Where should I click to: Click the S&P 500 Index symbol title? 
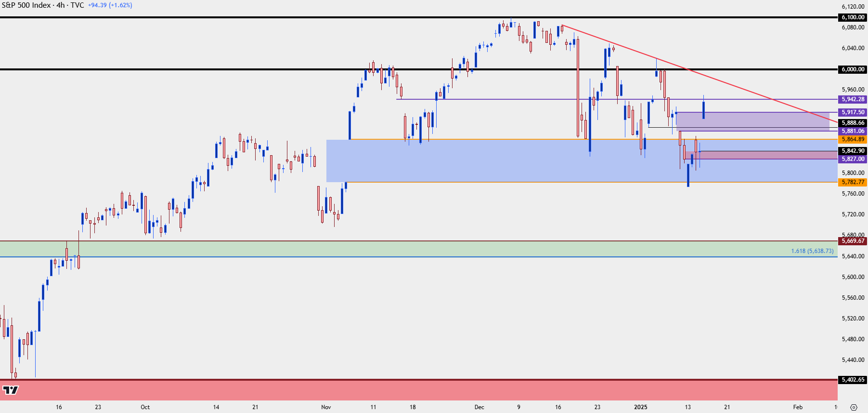pyautogui.click(x=26, y=5)
